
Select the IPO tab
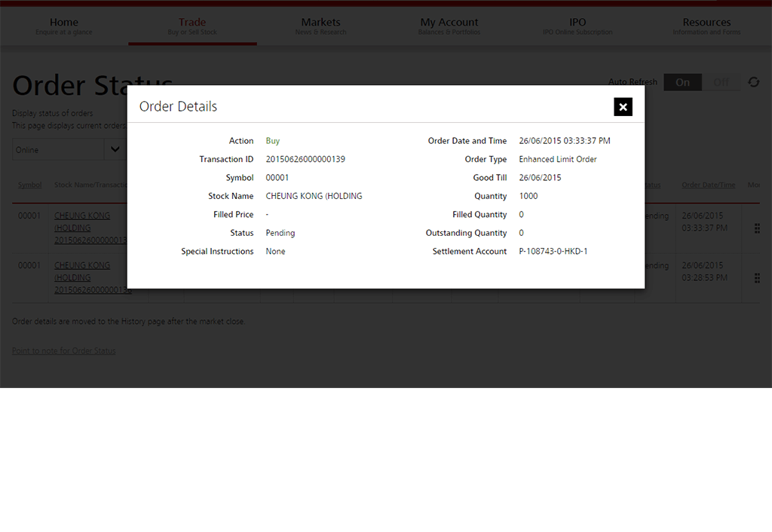pyautogui.click(x=577, y=26)
